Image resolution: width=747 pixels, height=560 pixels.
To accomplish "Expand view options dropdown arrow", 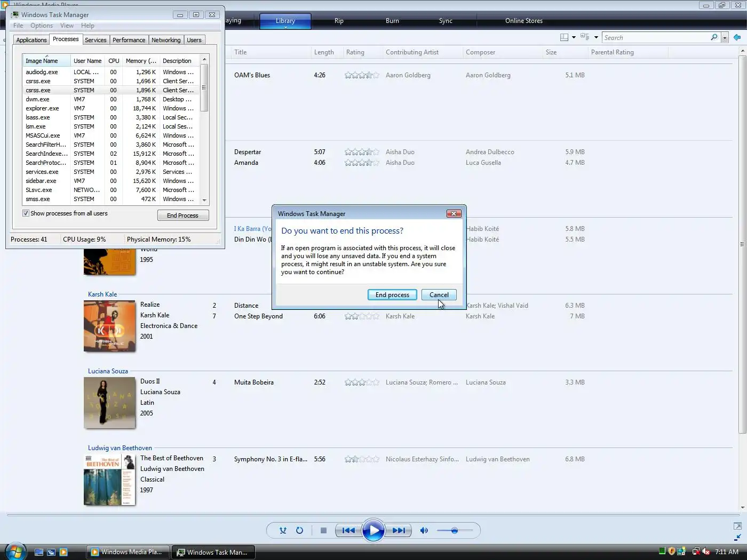I will [596, 37].
